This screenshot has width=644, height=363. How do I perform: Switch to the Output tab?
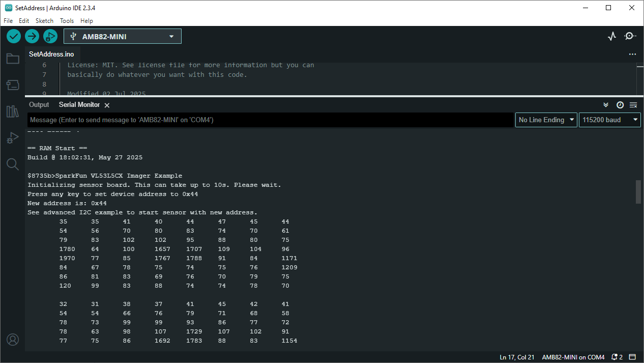coord(39,105)
